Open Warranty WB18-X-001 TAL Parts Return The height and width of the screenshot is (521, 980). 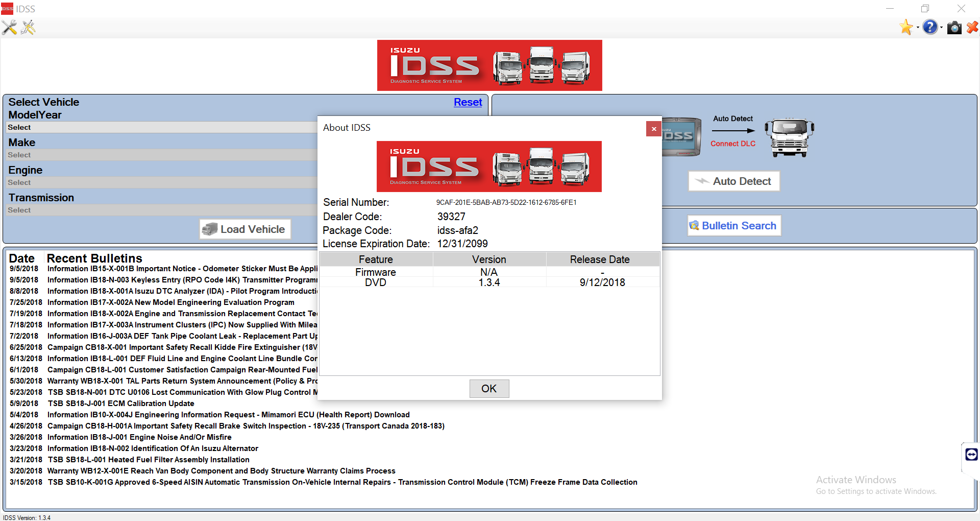(x=182, y=381)
